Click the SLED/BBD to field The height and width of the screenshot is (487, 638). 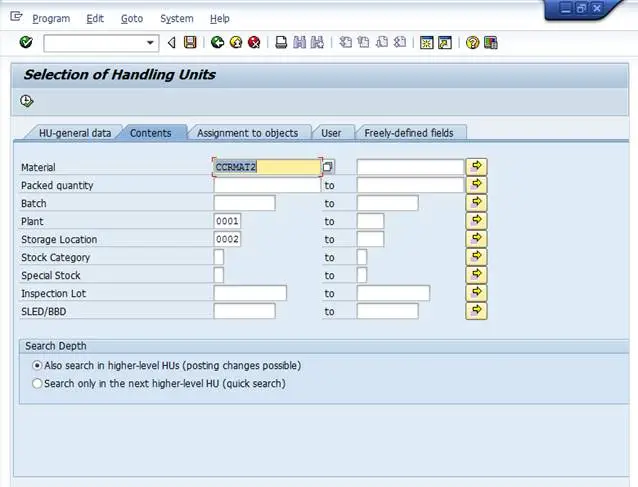click(387, 311)
